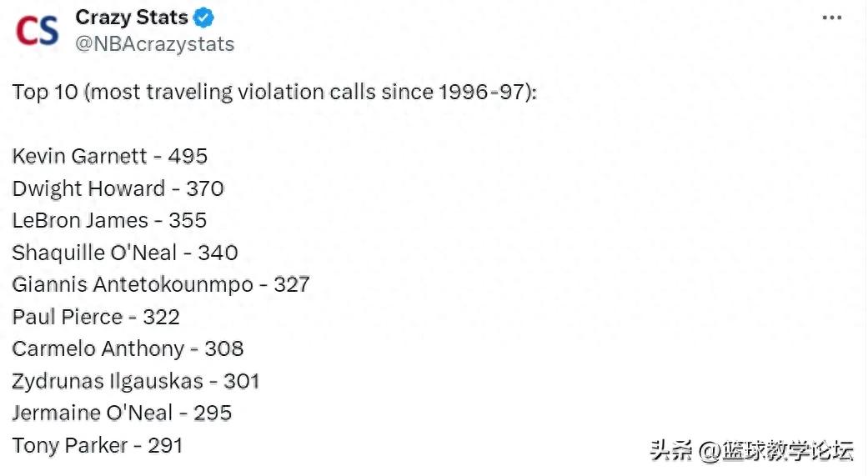Click the 头条 watermark text

pyautogui.click(x=671, y=451)
